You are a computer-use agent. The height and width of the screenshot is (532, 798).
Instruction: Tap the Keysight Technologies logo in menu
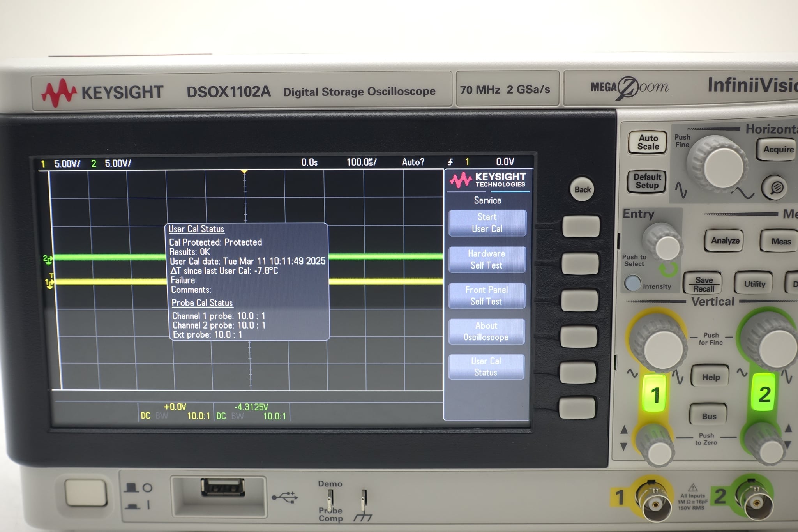(x=488, y=180)
